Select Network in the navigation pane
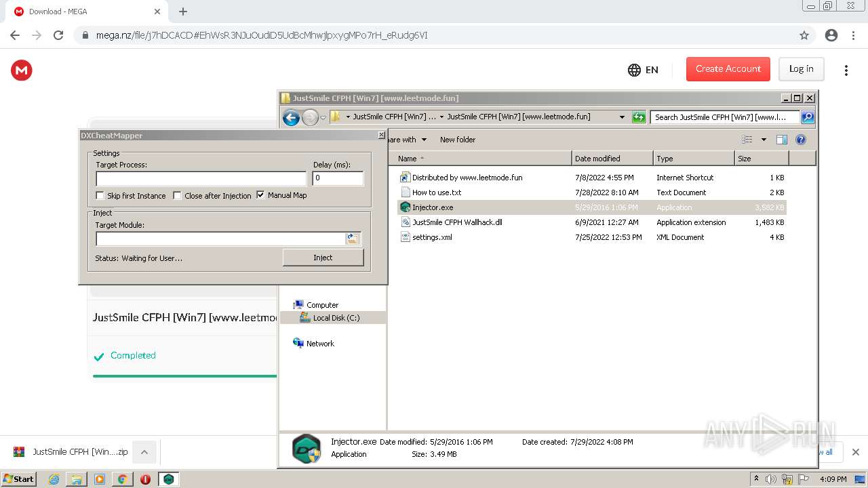The height and width of the screenshot is (488, 868). tap(320, 344)
